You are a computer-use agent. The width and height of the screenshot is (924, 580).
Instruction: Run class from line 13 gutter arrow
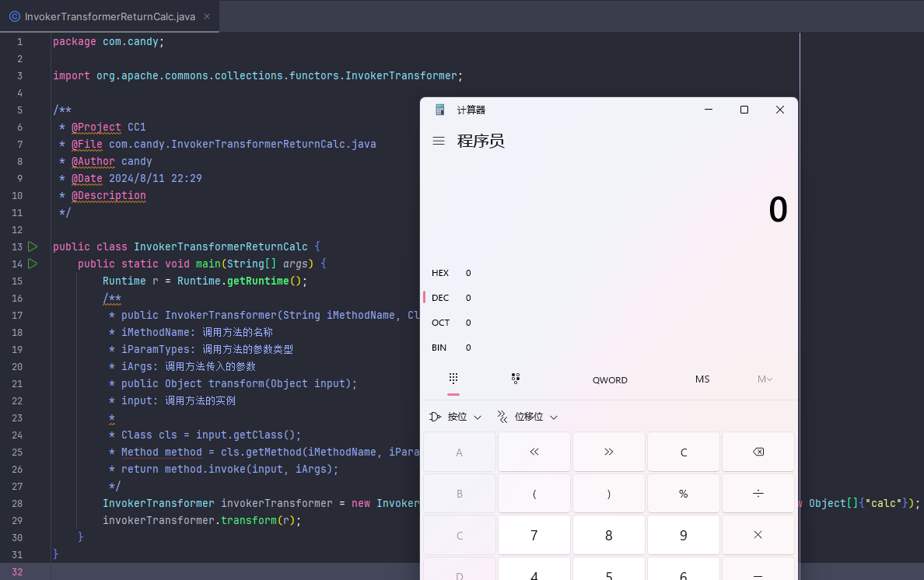pyautogui.click(x=33, y=246)
